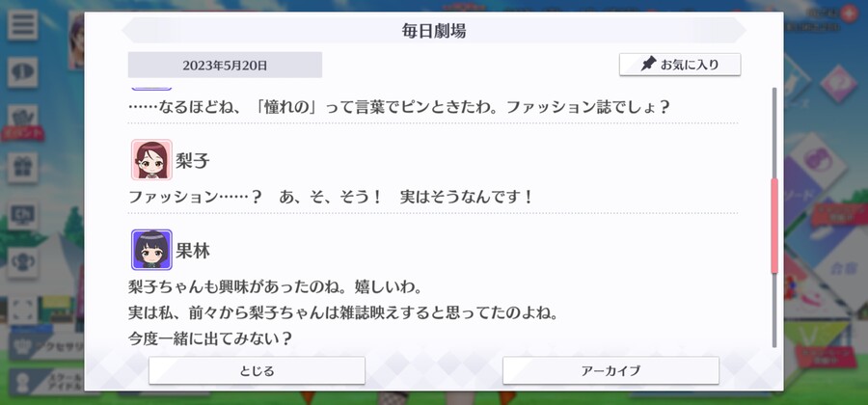The image size is (868, 405).
Task: Open the notice speech-bubble icon
Action: [x=23, y=72]
